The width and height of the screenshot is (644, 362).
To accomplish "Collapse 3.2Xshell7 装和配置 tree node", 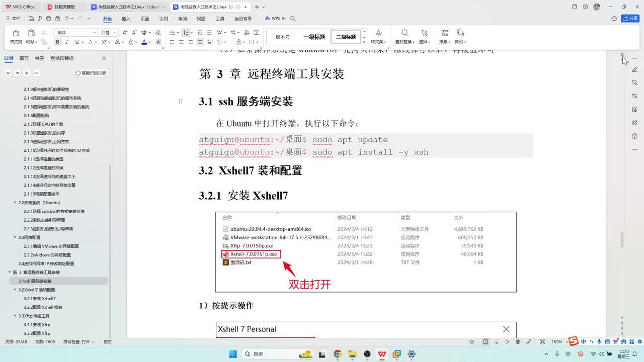I will tap(15, 290).
